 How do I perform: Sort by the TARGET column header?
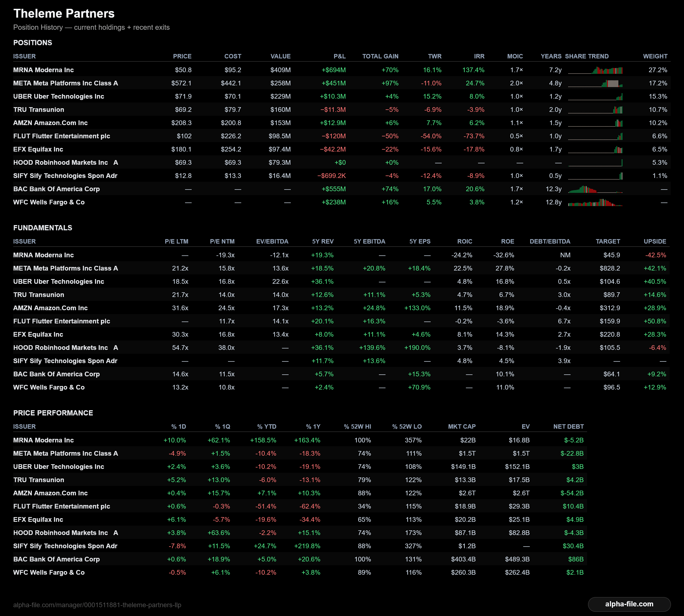608,241
